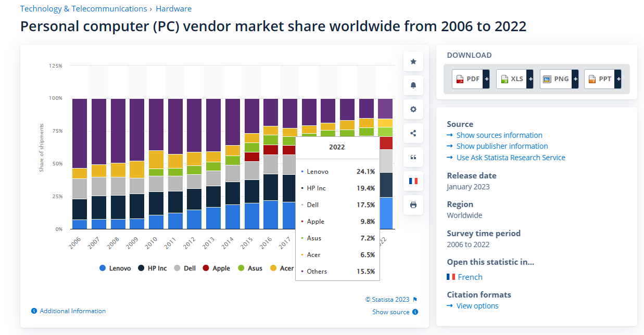This screenshot has height=335, width=644.
Task: Click the PDF file icon
Action: click(x=460, y=79)
